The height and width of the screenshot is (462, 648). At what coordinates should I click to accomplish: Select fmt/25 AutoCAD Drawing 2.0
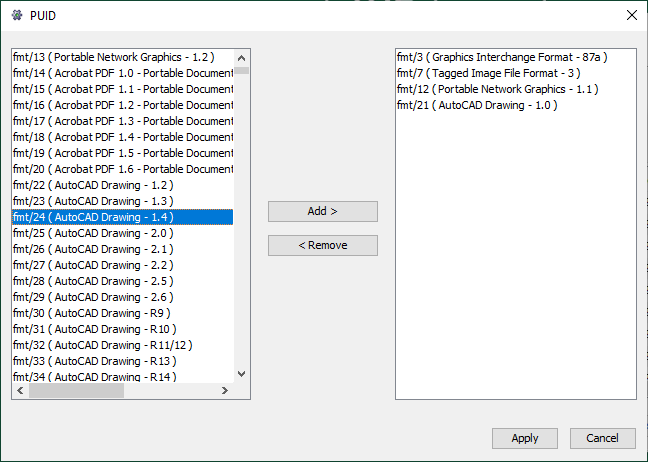(123, 233)
